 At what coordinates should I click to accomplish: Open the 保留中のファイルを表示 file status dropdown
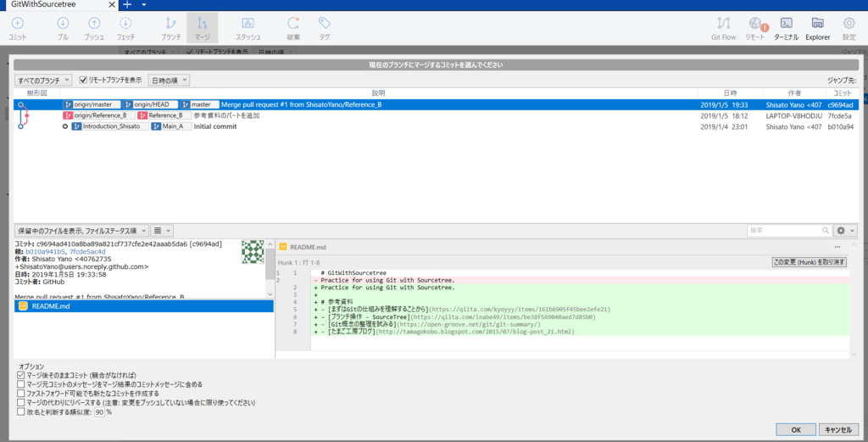81,231
